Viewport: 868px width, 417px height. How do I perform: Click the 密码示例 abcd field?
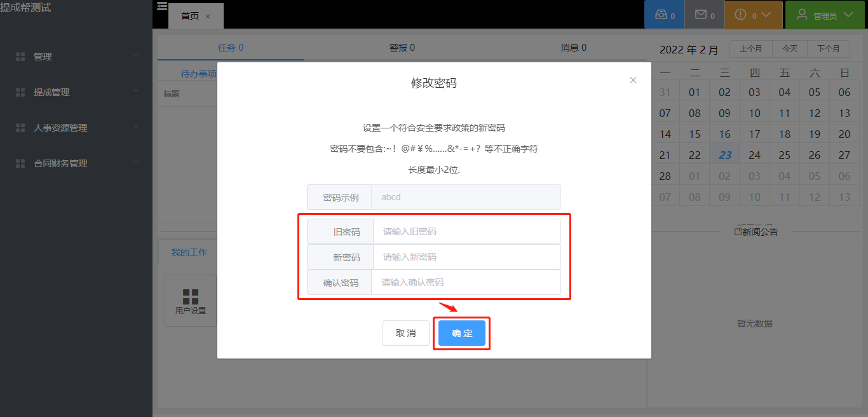[x=466, y=197]
